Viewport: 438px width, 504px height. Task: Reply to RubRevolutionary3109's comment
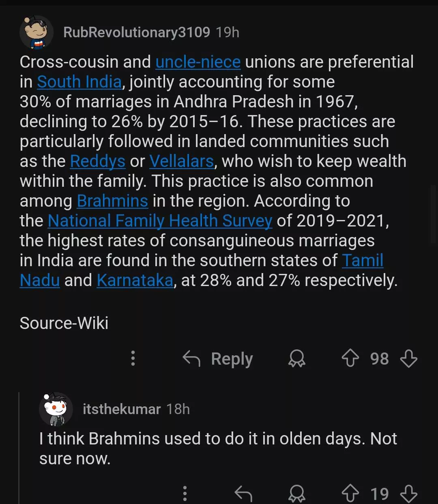218,359
